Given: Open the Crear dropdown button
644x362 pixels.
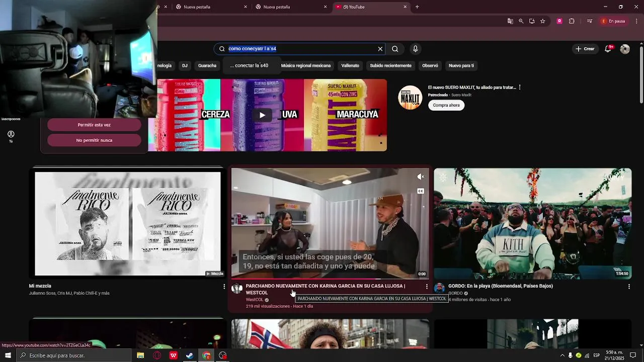Looking at the screenshot, I should coord(585,49).
